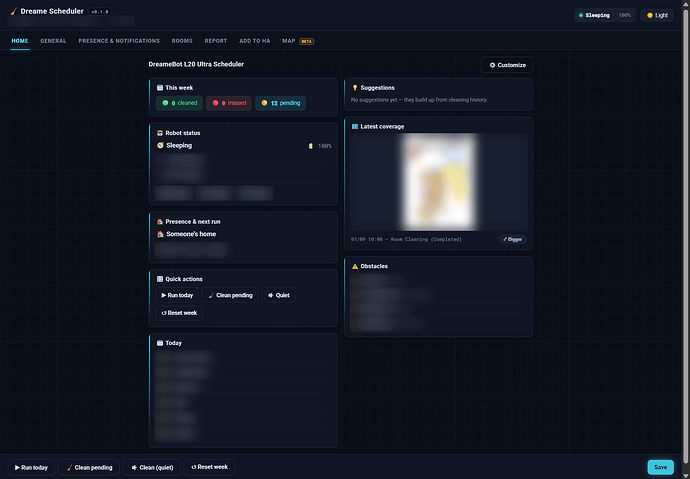
Task: Toggle the Light theme button
Action: [x=657, y=15]
